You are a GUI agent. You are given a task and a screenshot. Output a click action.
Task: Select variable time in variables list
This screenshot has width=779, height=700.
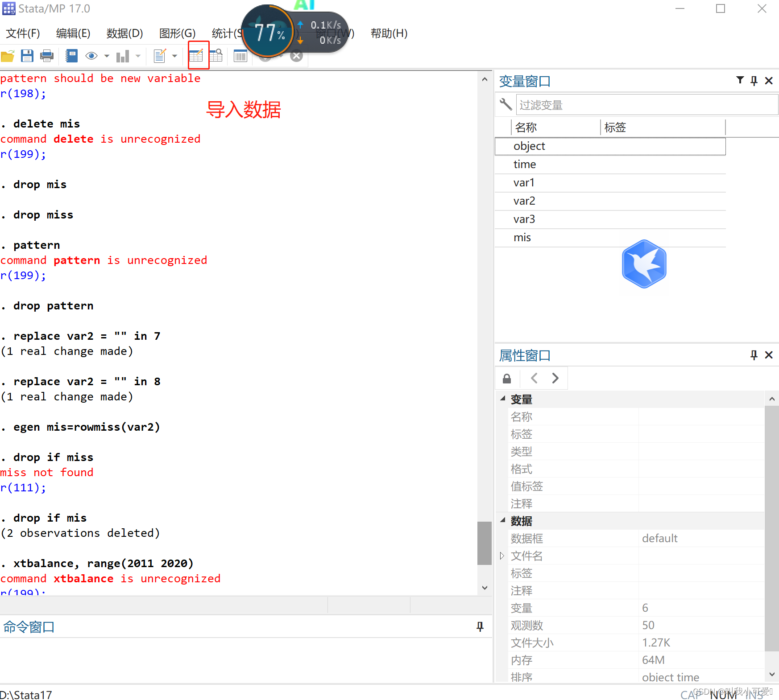[610, 165]
